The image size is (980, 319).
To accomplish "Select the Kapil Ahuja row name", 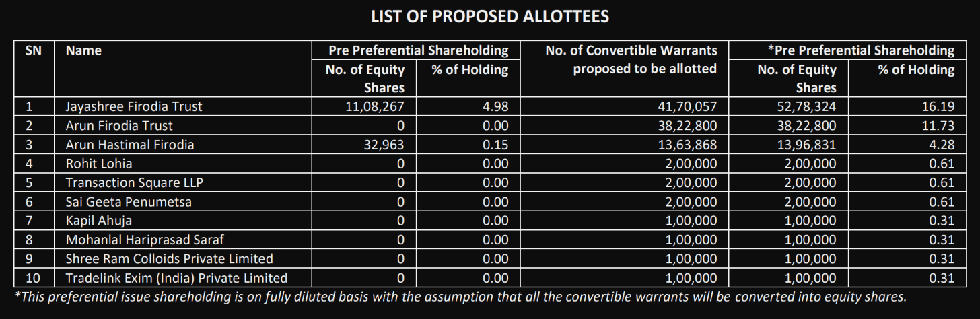I will point(98,221).
